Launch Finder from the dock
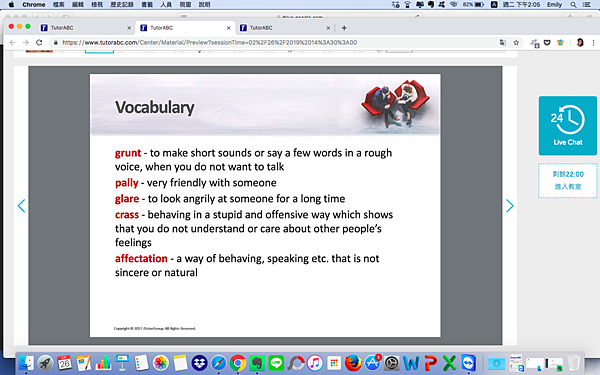Image resolution: width=600 pixels, height=375 pixels. click(26, 363)
